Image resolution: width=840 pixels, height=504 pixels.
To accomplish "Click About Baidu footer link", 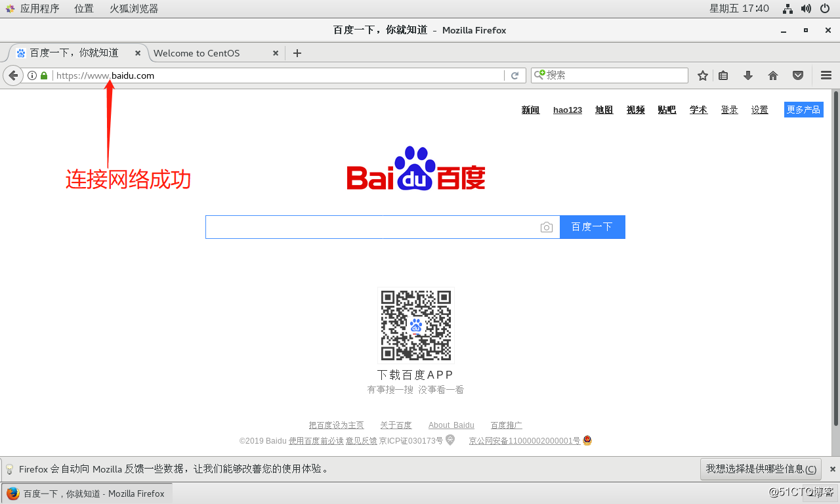I will click(451, 425).
